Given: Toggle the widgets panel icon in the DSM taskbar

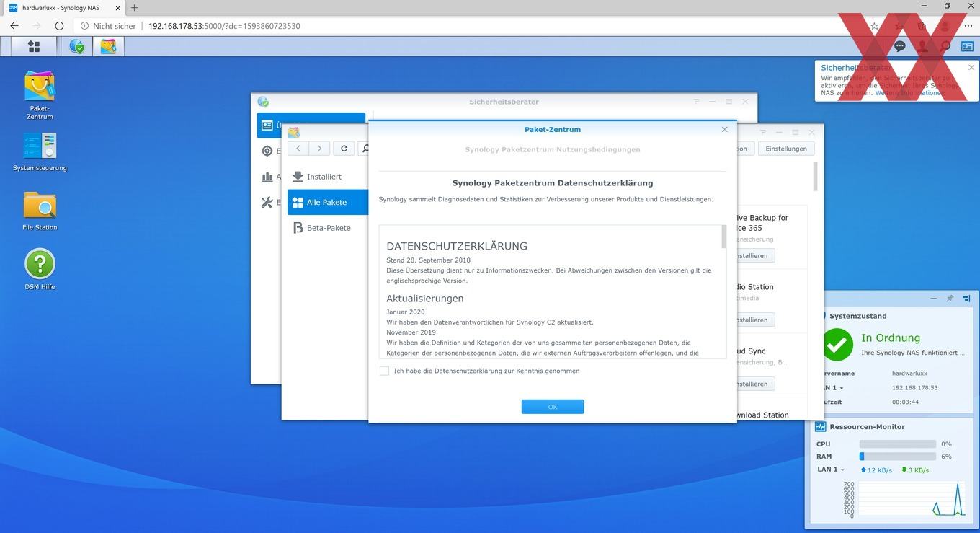Looking at the screenshot, I should [x=967, y=46].
